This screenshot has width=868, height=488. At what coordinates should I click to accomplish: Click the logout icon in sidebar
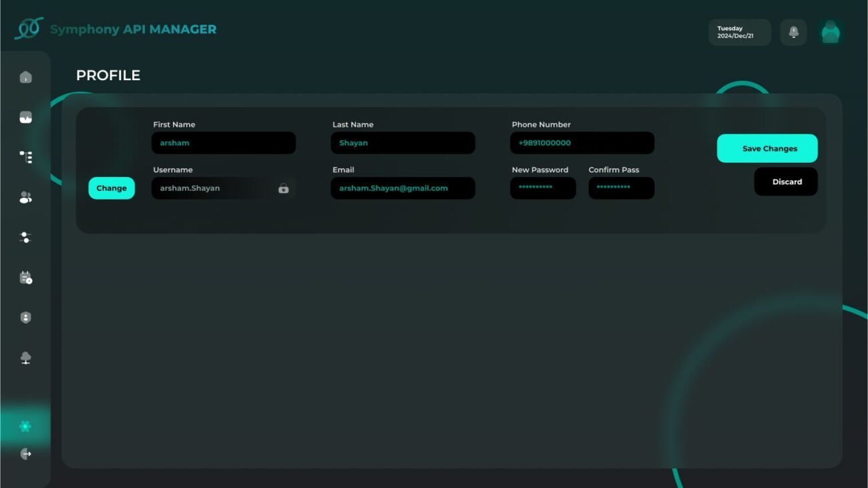coord(25,454)
